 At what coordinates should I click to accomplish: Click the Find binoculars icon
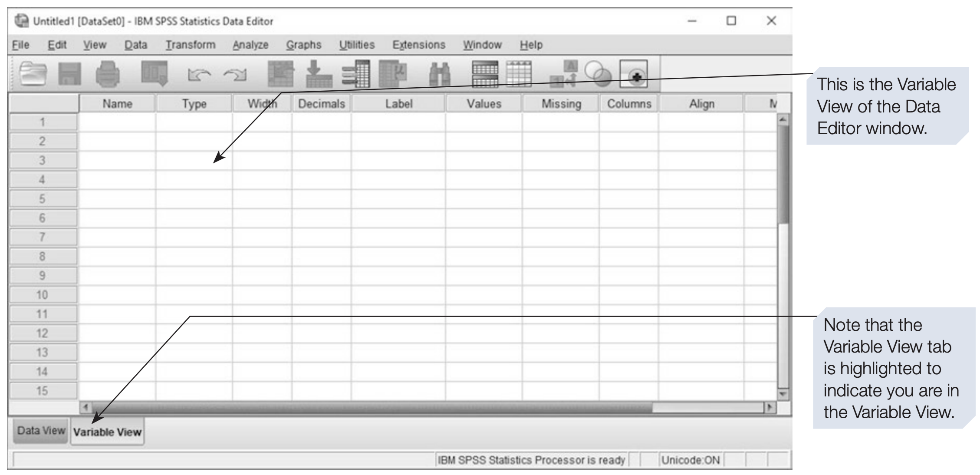point(439,75)
